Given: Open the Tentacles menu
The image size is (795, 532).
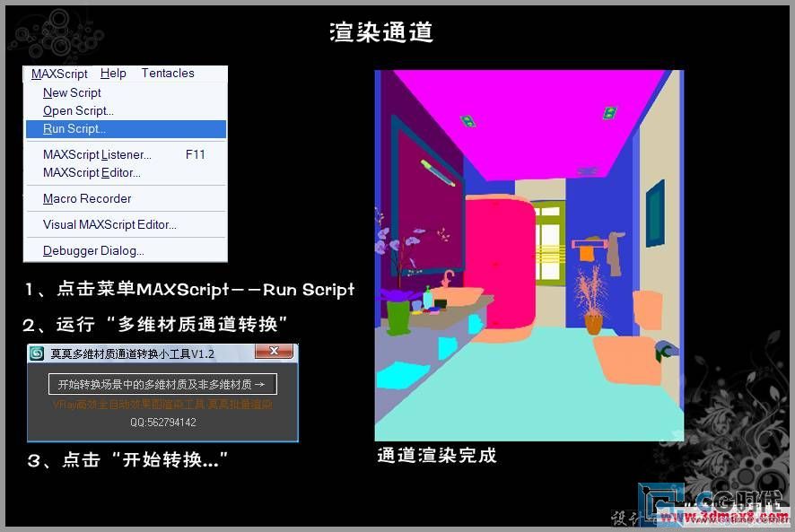Looking at the screenshot, I should click(168, 74).
